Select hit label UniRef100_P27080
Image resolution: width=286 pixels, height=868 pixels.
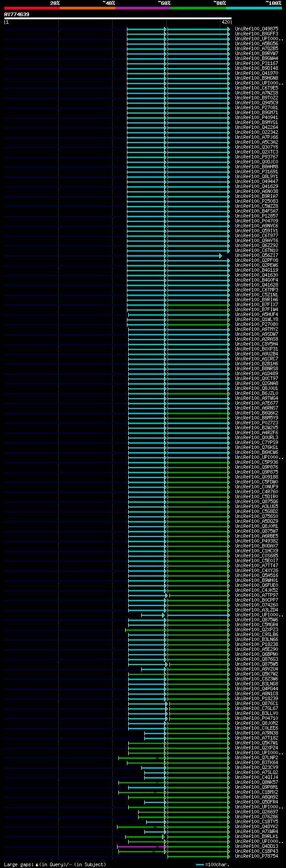[257, 325]
